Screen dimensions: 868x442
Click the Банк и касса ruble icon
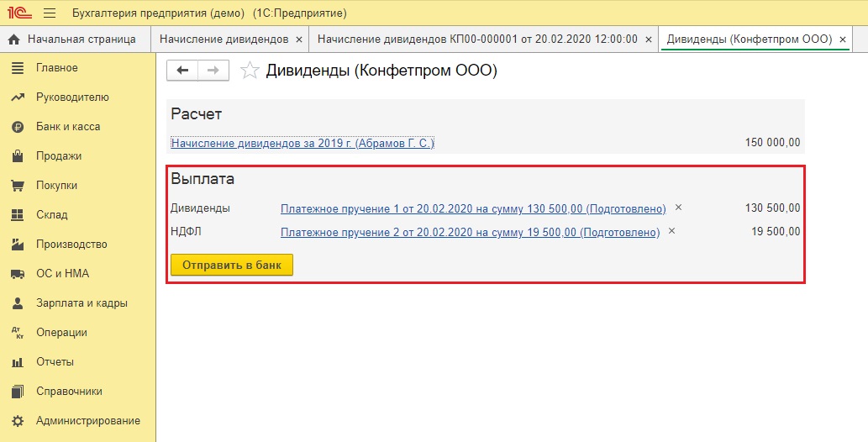[x=18, y=127]
